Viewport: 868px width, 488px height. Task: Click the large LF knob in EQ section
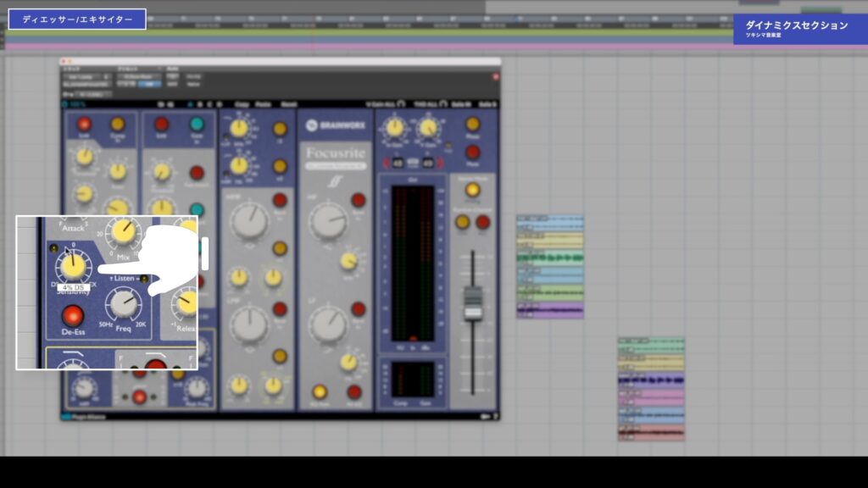tap(328, 324)
